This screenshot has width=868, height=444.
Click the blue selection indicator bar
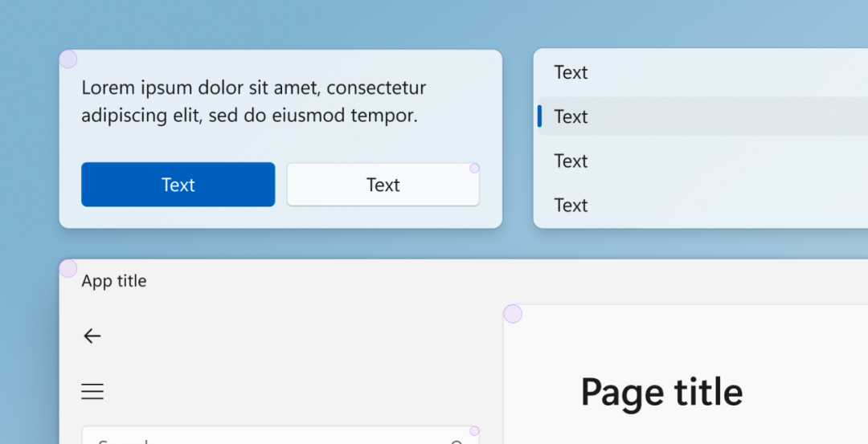point(539,116)
